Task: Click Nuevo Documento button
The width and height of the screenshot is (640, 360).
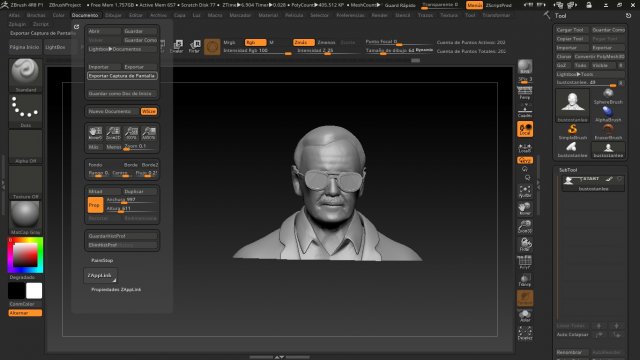Action: point(113,111)
